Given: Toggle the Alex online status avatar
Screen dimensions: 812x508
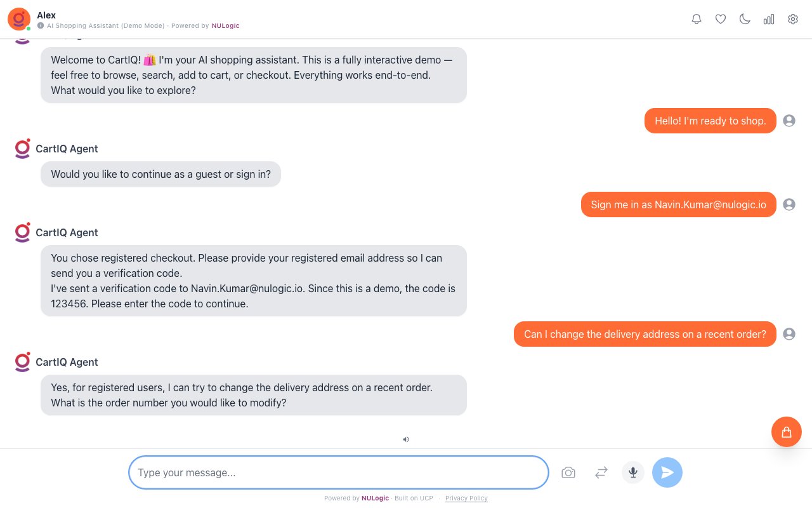Looking at the screenshot, I should pyautogui.click(x=18, y=19).
